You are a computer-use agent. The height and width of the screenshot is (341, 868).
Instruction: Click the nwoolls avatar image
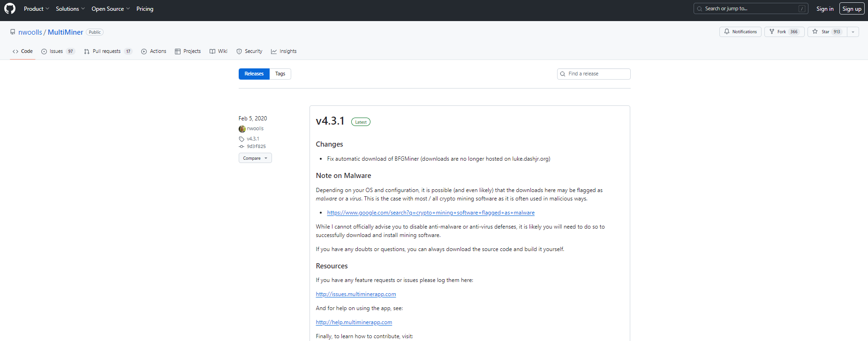point(242,129)
